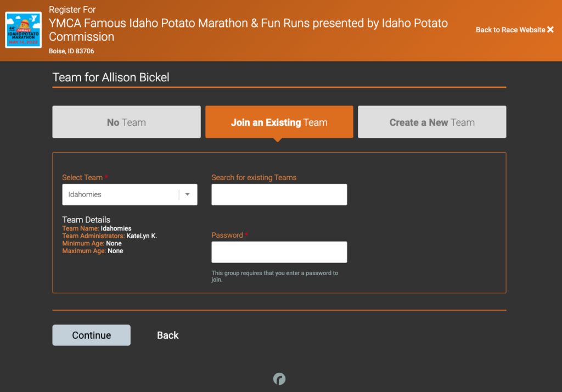
Task: Open the Select Team combo box showing Idahomies
Action: point(130,194)
